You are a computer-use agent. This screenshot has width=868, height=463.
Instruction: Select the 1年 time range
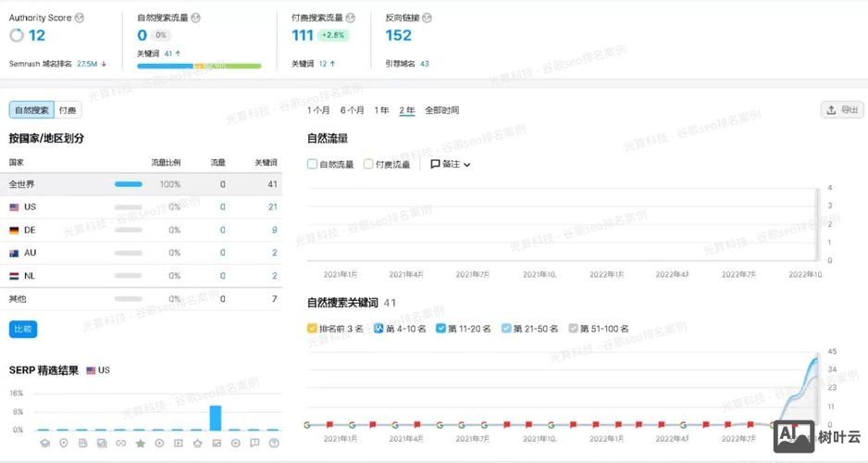(381, 110)
